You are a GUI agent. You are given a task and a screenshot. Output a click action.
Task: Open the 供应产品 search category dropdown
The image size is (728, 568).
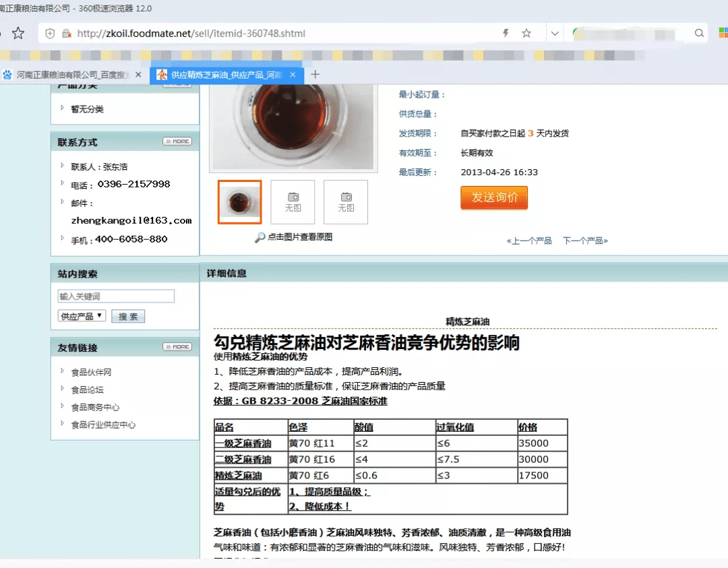(81, 315)
